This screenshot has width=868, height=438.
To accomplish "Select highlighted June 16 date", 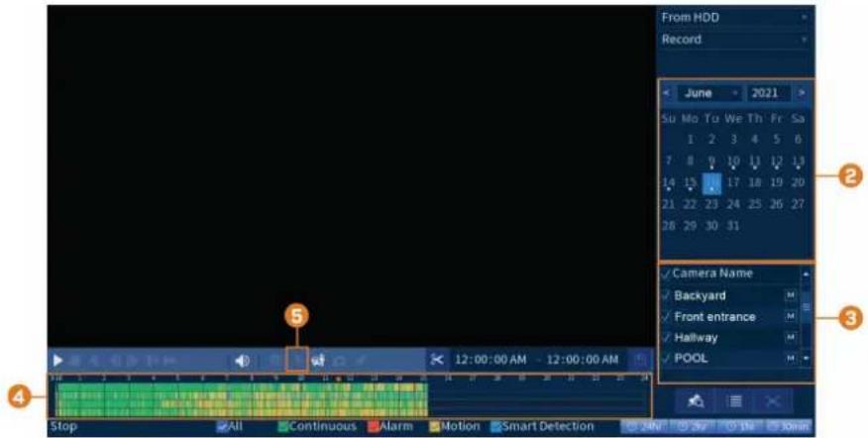I will point(711,184).
